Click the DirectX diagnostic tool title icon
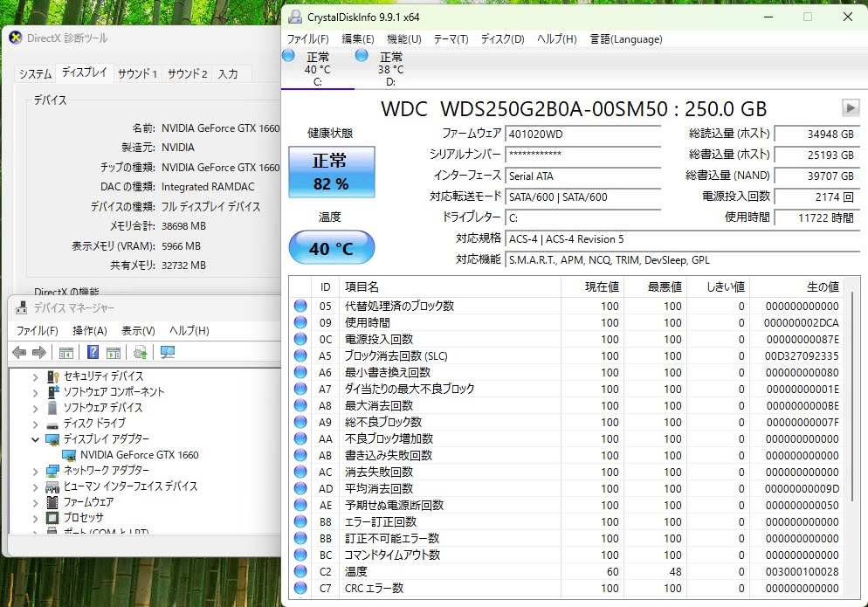Image resolution: width=868 pixels, height=607 pixels. 16,38
